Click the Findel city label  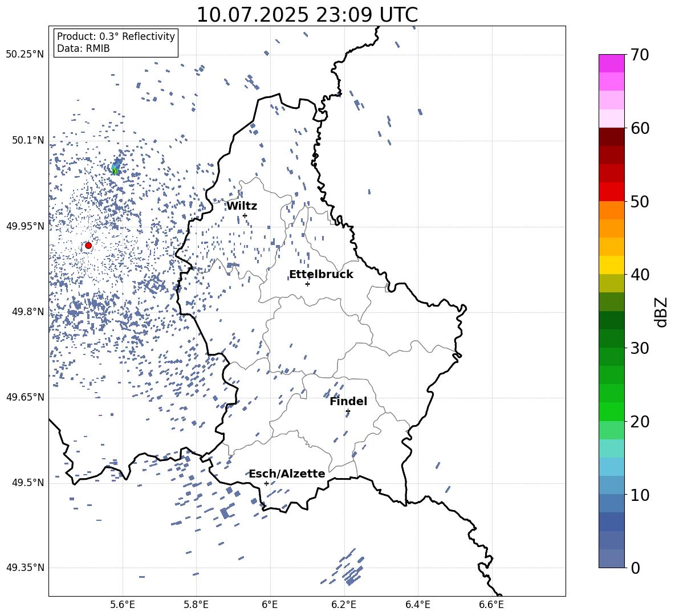(x=348, y=401)
